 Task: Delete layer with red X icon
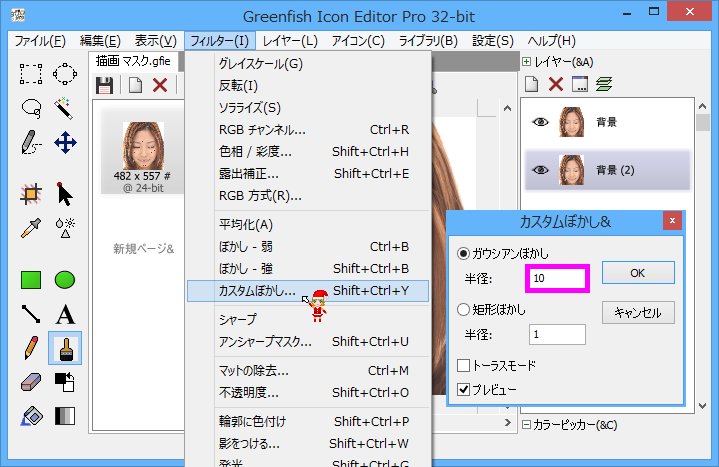click(556, 85)
